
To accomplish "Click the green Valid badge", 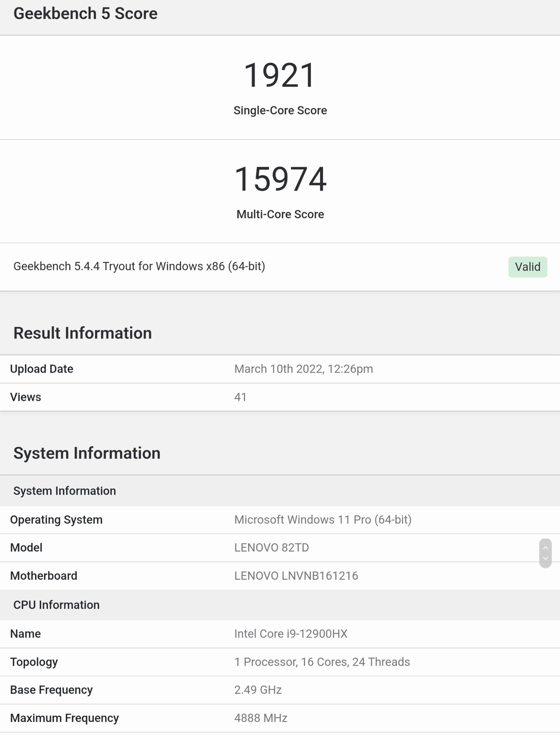I will 527,267.
